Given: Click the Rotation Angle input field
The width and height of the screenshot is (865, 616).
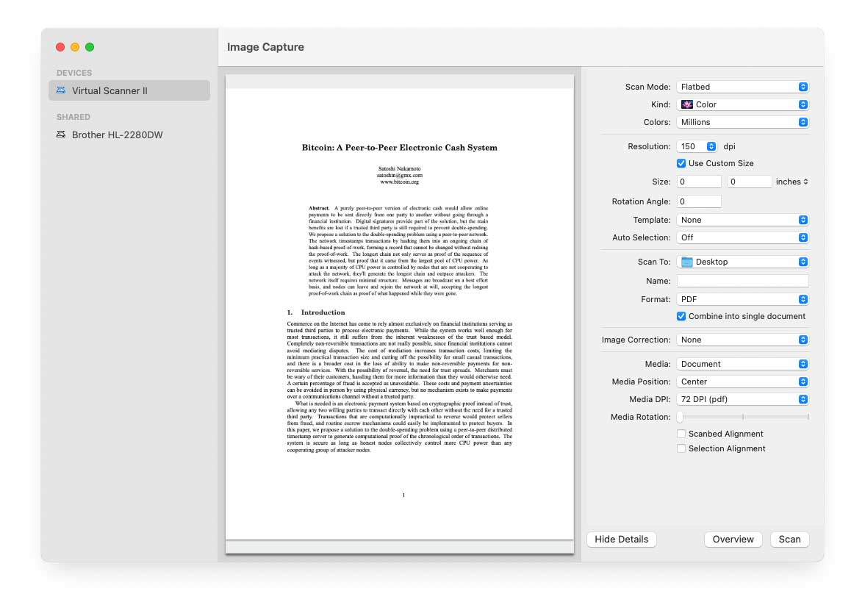Looking at the screenshot, I should [699, 201].
